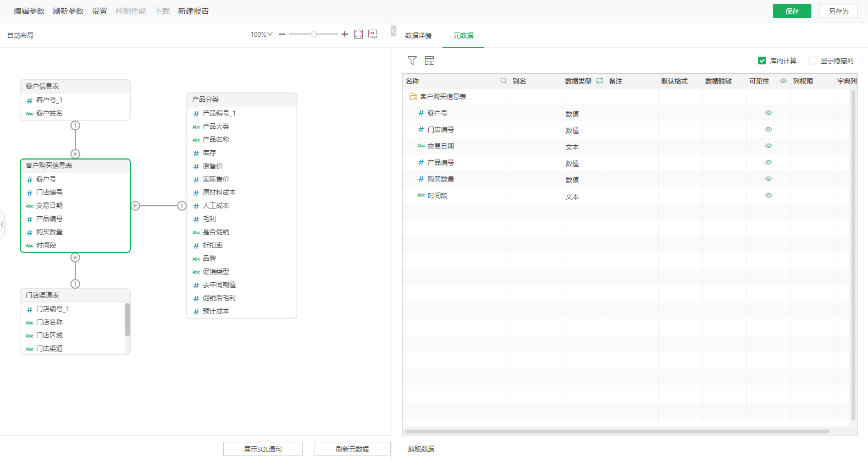Select the 门店渠道表 table header

coord(75,295)
